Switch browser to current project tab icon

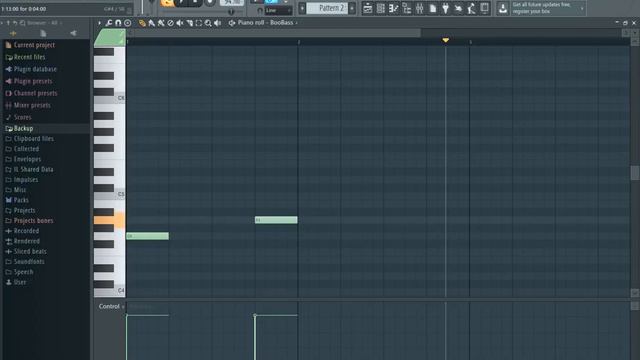(43, 33)
